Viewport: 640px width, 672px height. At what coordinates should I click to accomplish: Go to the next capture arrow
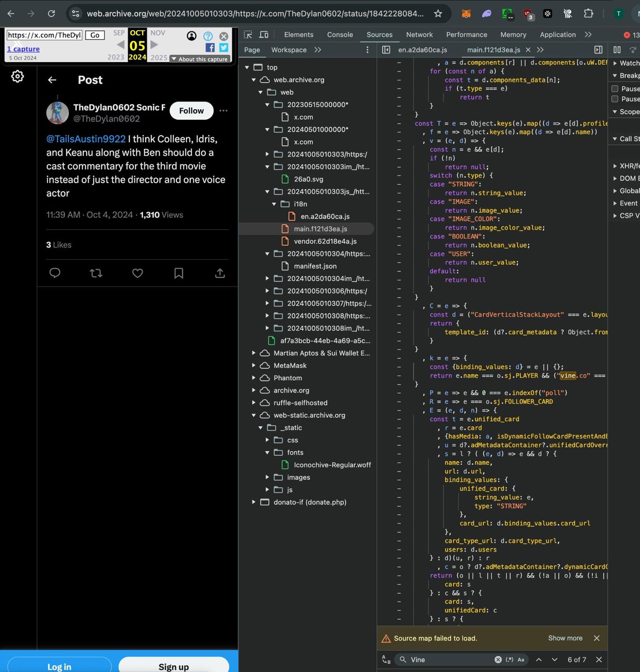[x=154, y=44]
